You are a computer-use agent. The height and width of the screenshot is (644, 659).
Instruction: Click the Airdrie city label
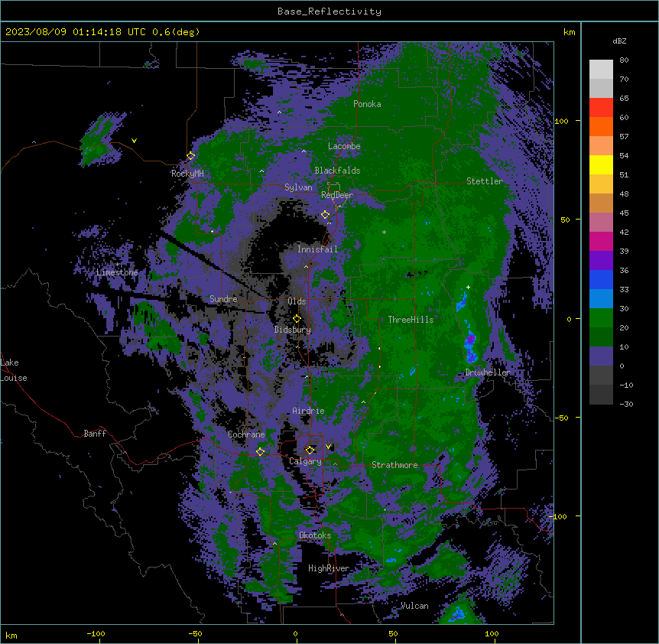[x=308, y=411]
